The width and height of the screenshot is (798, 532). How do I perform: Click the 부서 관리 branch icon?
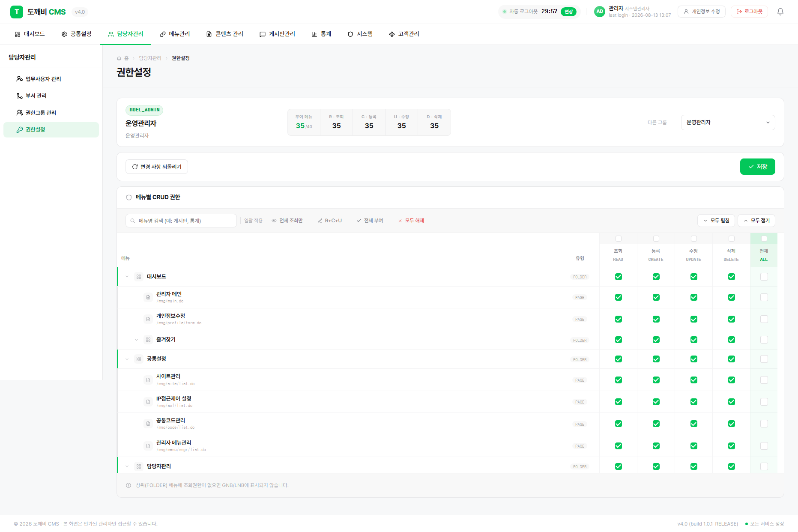tap(20, 96)
